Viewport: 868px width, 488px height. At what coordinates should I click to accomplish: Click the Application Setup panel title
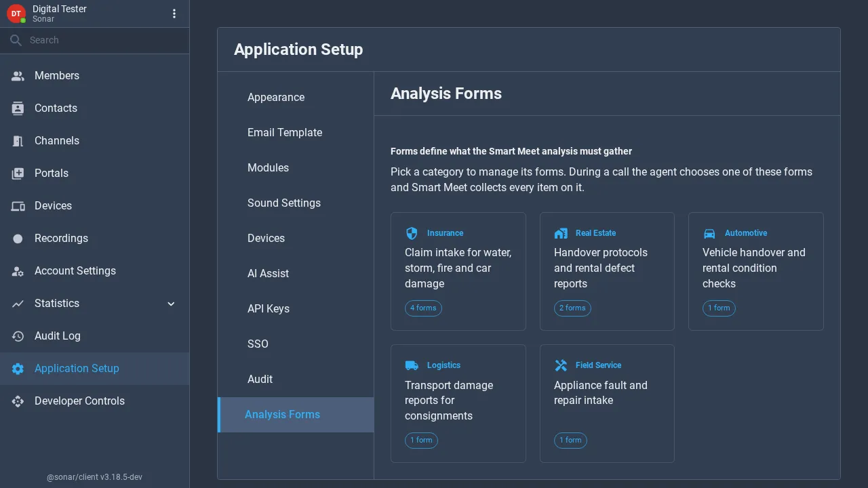(x=298, y=49)
